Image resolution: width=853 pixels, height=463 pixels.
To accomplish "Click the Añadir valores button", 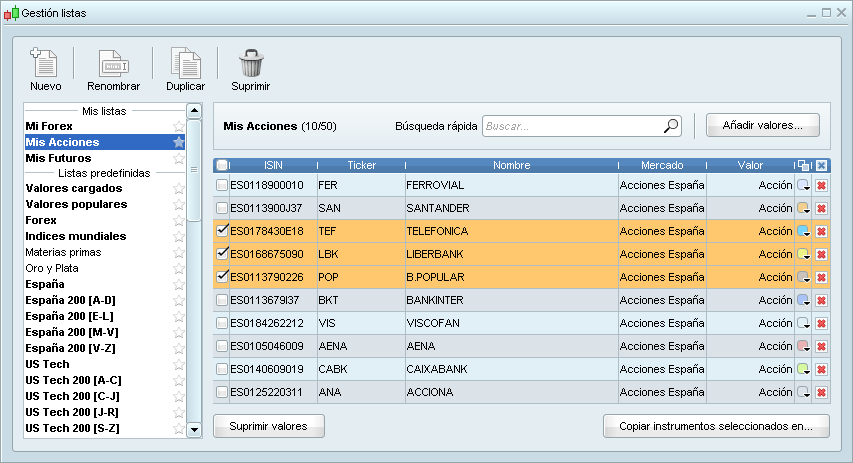I will 762,125.
